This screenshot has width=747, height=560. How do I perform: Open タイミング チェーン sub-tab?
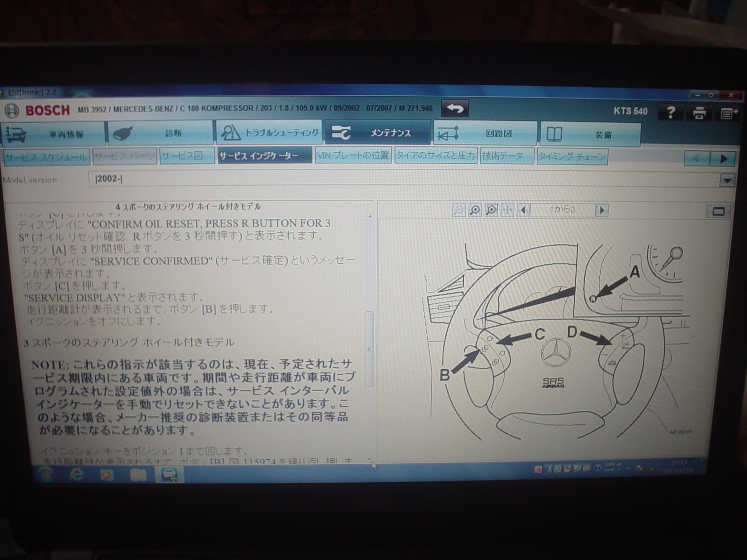[x=572, y=156]
